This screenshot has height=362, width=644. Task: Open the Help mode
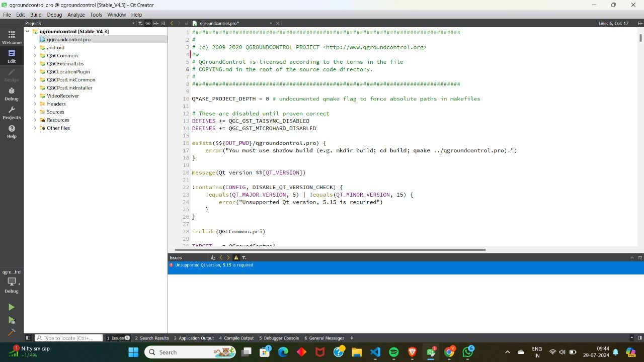click(x=12, y=131)
